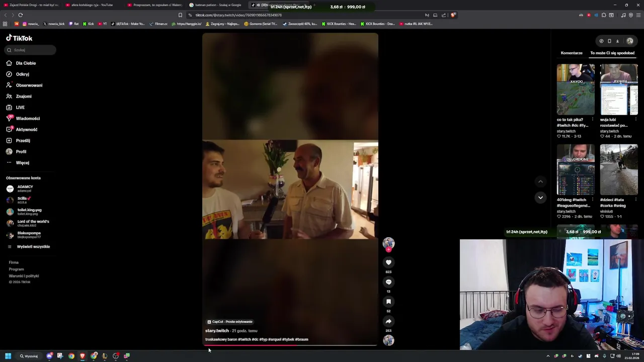Click the Wyszukaj taskbar search box
This screenshot has height=362, width=644.
pyautogui.click(x=29, y=356)
